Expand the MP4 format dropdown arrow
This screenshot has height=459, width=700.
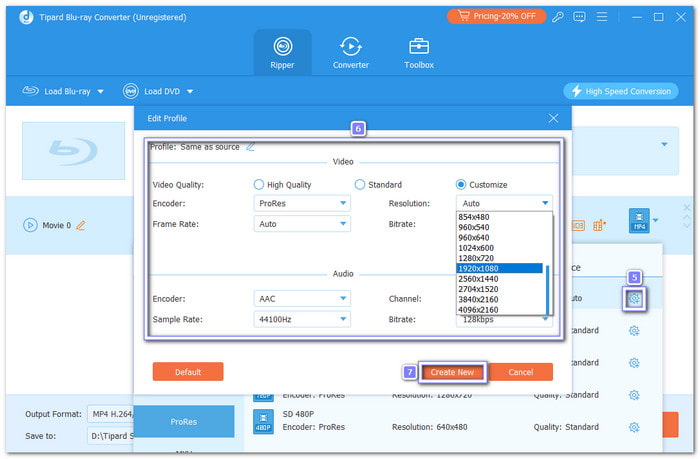[x=655, y=220]
